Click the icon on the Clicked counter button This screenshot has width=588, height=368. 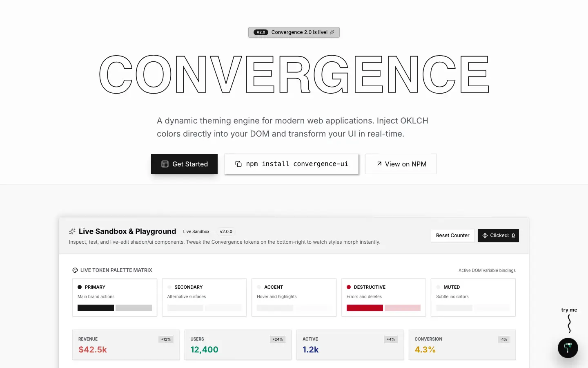point(485,236)
